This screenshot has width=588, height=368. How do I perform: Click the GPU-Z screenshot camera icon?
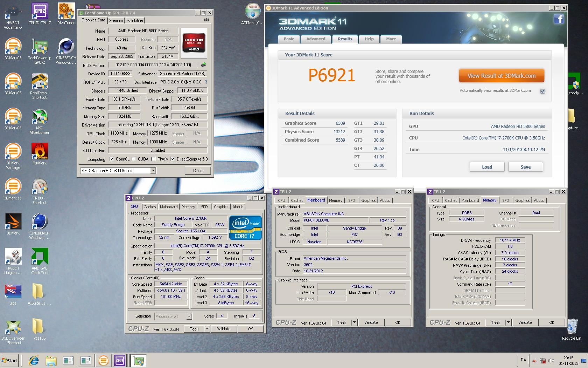206,20
